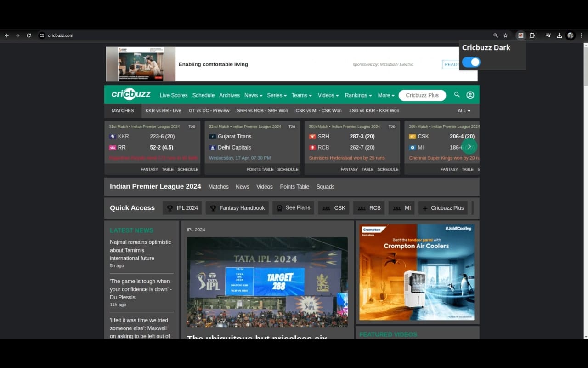
Task: Show browser downloads
Action: (560, 35)
